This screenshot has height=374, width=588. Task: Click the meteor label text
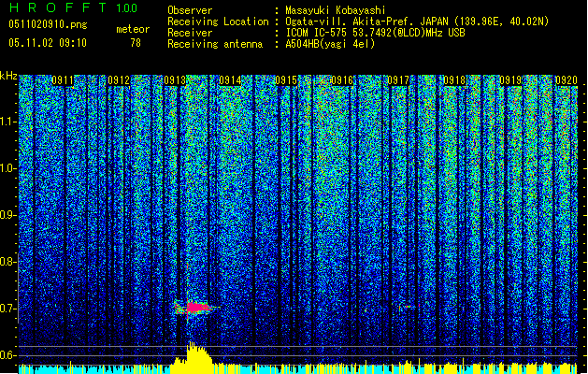(x=133, y=29)
